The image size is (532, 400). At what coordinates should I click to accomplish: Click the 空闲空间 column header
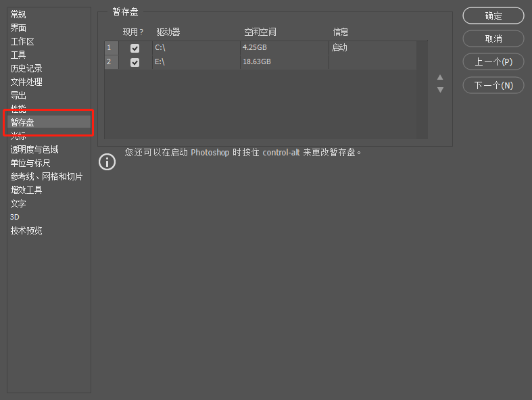[x=260, y=32]
